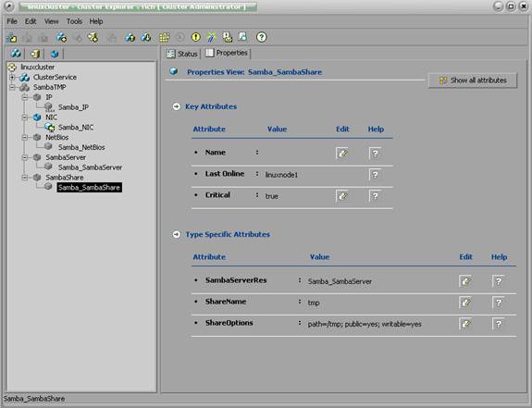Collapse the Key Attributes section arrow
Viewport: 532px width, 408px height.
(176, 106)
